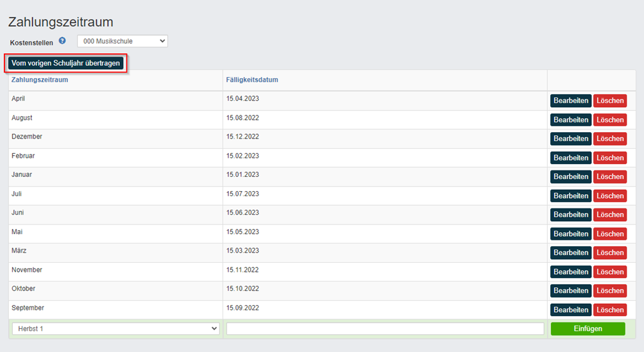Click Löschen for Januar
644x352 pixels.
click(610, 176)
